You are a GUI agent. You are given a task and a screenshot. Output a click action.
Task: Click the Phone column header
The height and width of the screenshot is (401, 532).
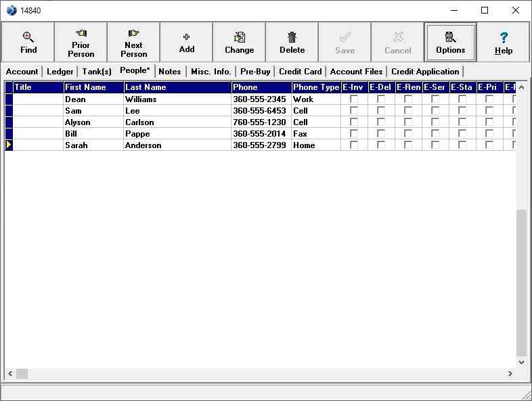click(x=261, y=87)
